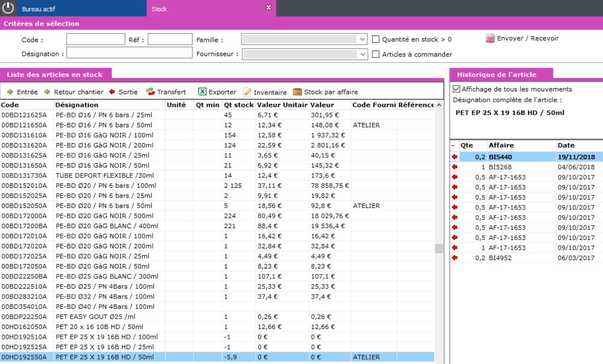Click the Stock par affaire box icon

point(297,92)
